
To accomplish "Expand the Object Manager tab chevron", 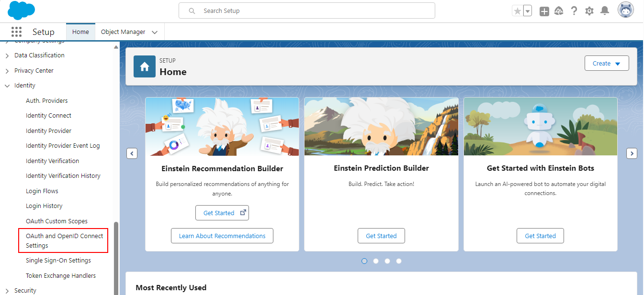I will point(155,33).
